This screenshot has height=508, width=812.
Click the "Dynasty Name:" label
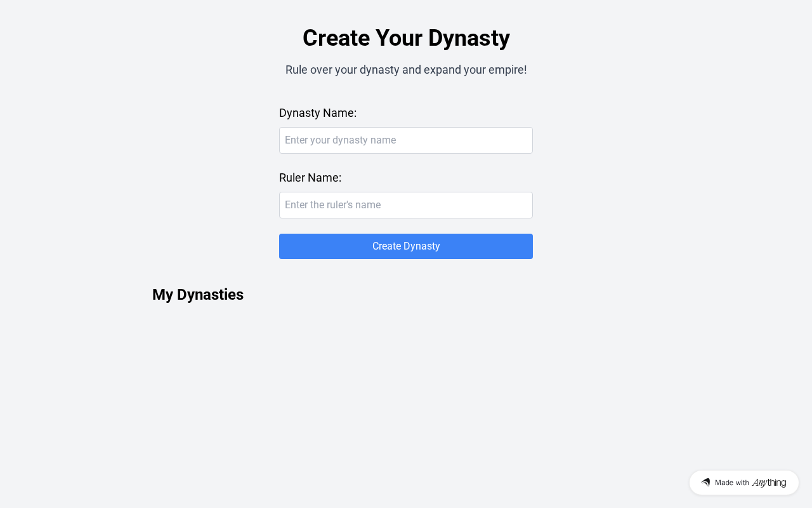tap(318, 113)
